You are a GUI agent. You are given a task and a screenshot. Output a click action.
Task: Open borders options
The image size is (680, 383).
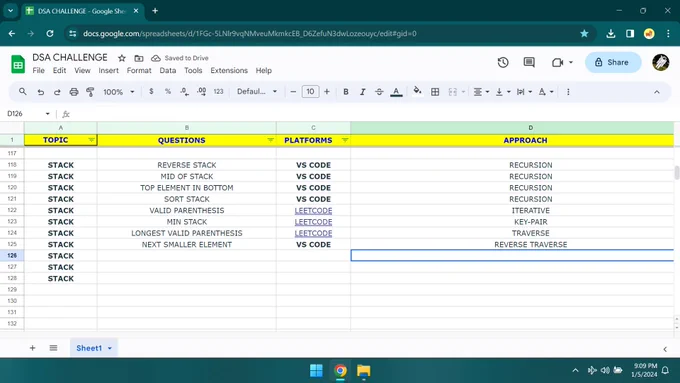coord(435,92)
